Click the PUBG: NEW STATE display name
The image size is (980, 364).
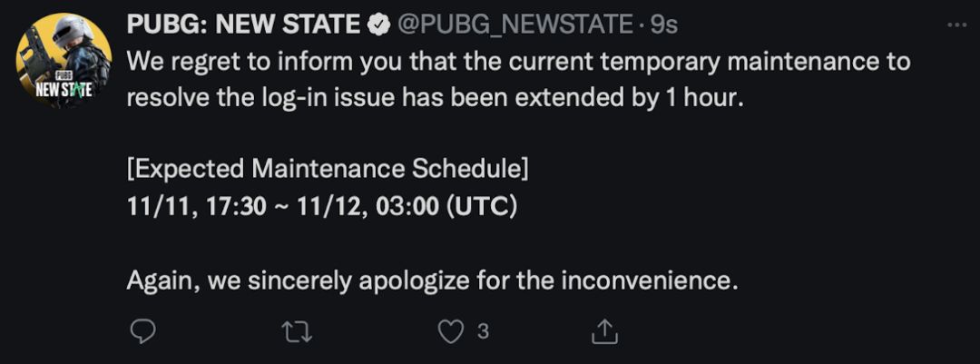point(243,25)
